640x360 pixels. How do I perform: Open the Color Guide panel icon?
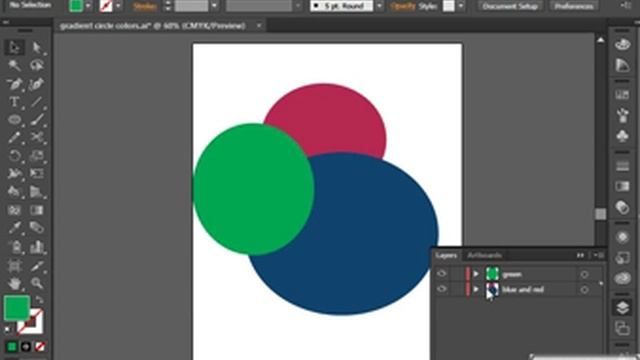622,64
